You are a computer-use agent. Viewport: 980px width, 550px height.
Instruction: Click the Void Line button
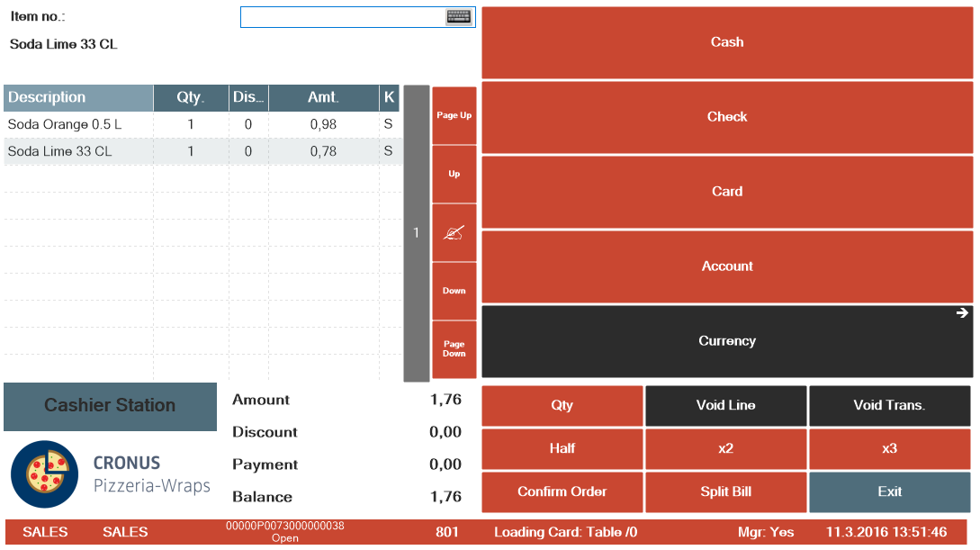[725, 406]
